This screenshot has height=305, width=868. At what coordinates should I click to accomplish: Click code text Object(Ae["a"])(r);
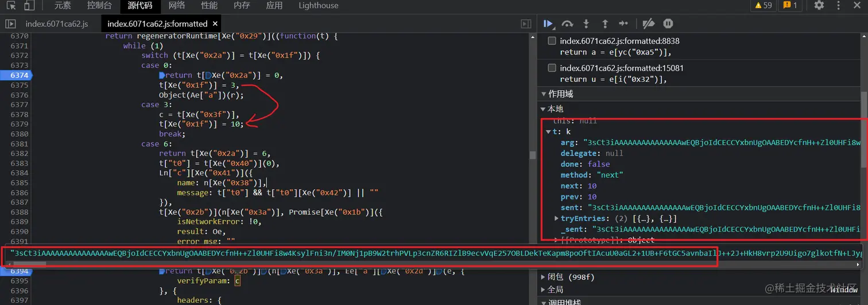click(201, 95)
